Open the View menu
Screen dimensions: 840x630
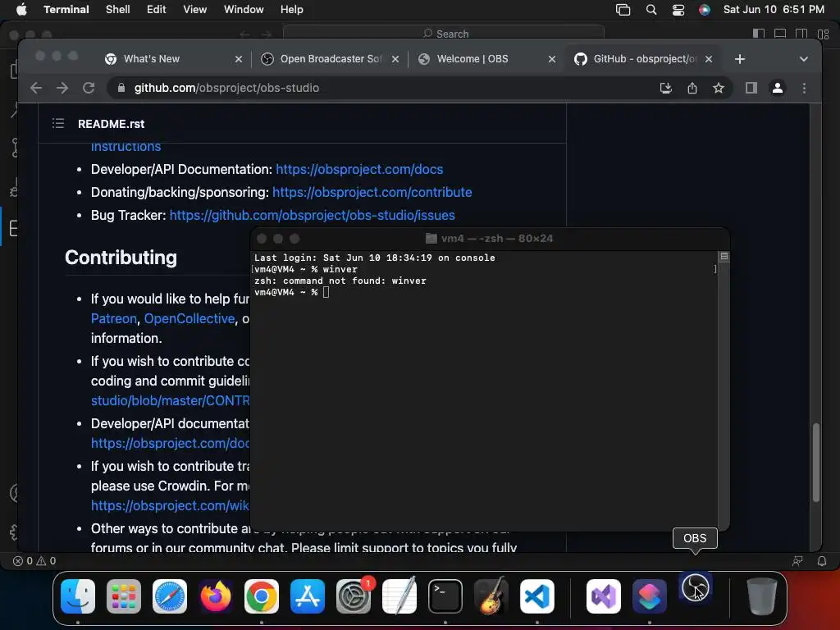[194, 10]
